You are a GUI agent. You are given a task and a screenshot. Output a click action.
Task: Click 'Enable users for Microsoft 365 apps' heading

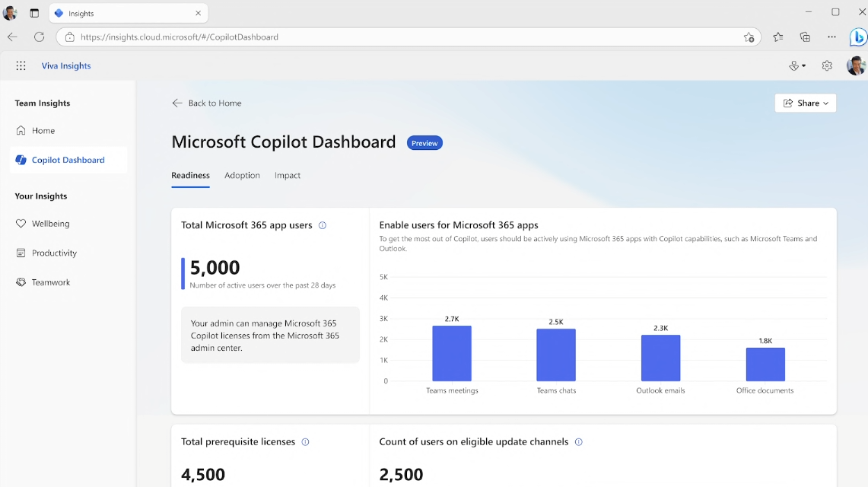coord(459,225)
